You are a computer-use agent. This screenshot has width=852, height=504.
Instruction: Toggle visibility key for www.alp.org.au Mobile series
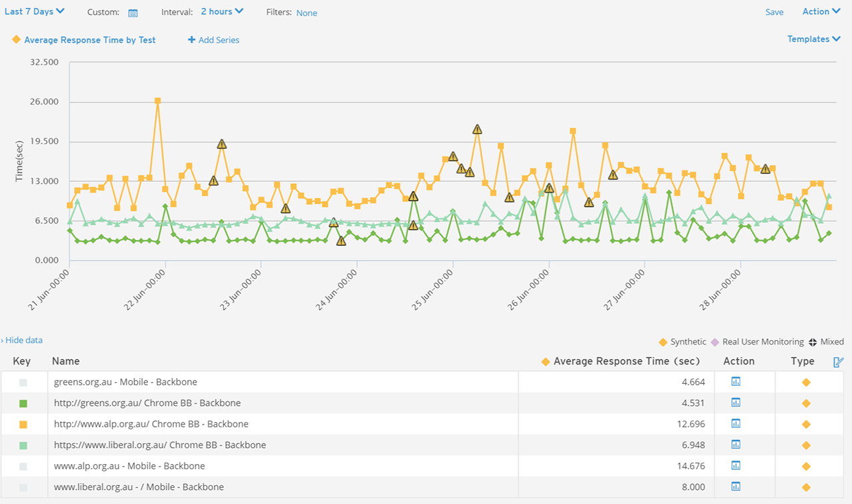[x=23, y=466]
